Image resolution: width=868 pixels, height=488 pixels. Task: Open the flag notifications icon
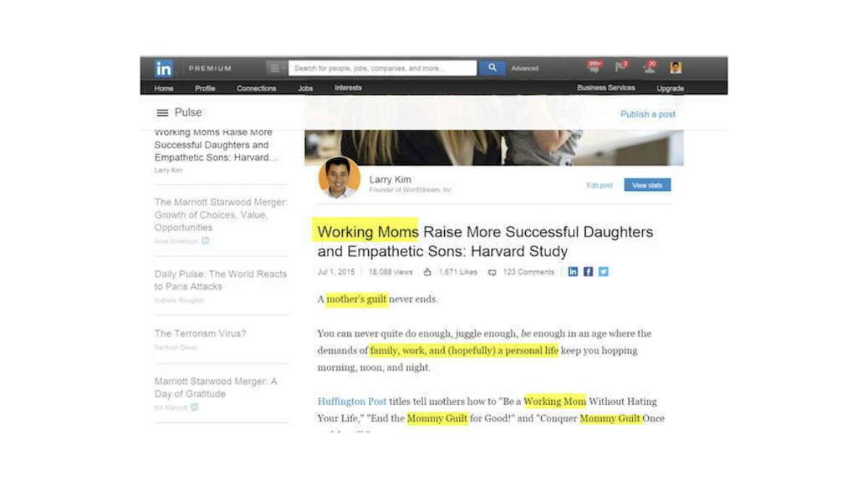point(620,67)
